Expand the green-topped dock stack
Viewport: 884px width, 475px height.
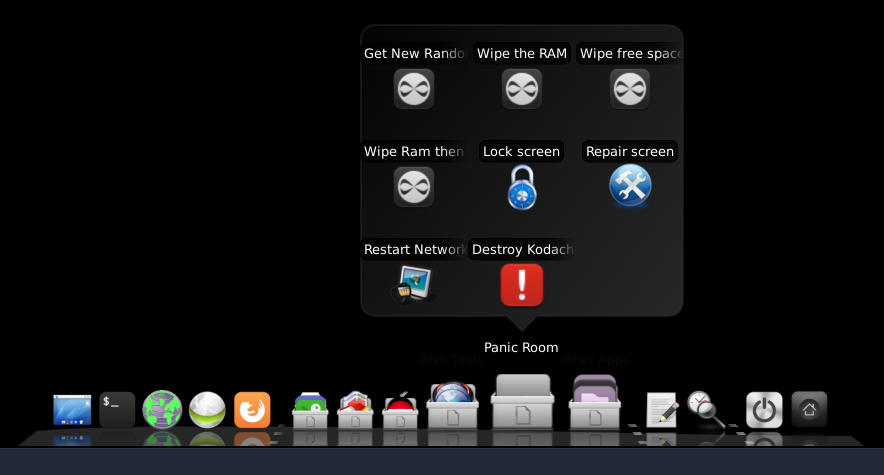pos(310,410)
